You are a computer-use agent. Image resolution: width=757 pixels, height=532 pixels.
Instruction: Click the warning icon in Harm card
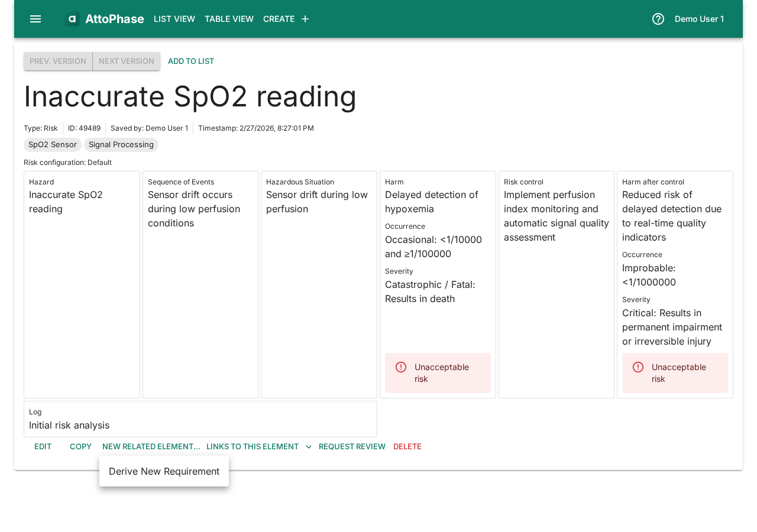(401, 367)
